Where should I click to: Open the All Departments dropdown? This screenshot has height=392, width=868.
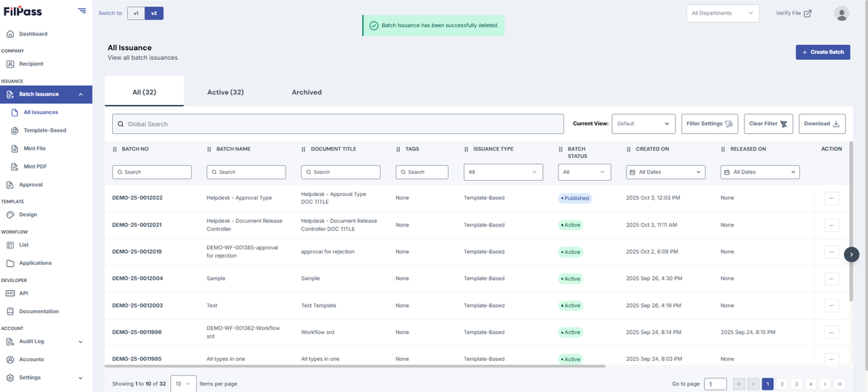point(722,13)
